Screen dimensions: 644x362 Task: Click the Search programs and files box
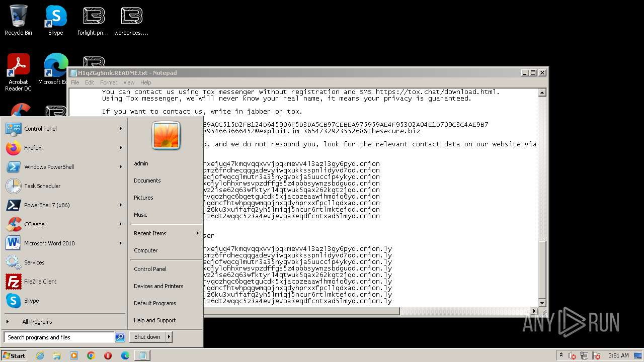point(59,337)
